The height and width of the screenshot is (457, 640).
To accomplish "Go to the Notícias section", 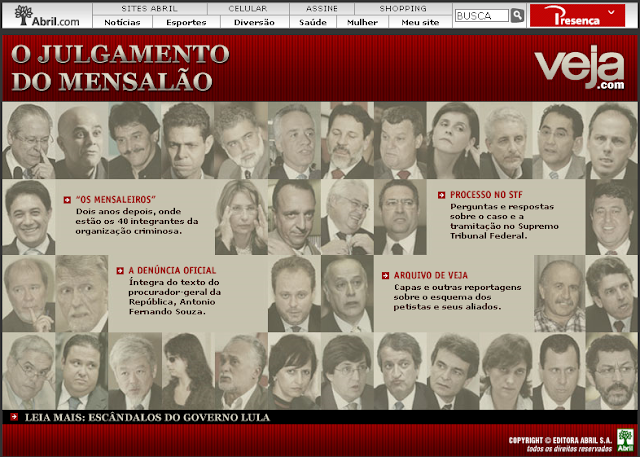I will tap(122, 22).
